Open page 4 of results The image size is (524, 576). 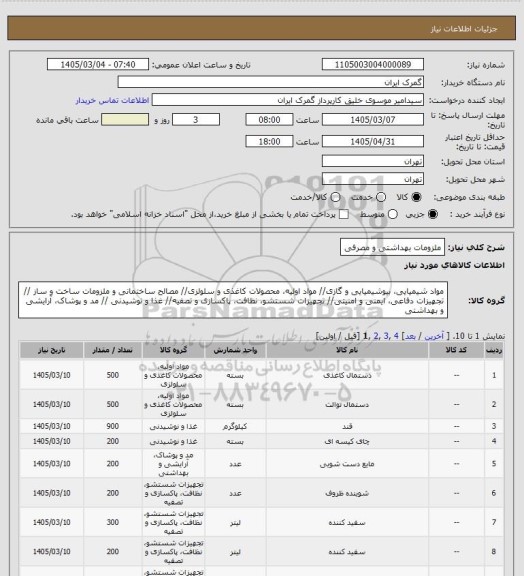point(396,336)
